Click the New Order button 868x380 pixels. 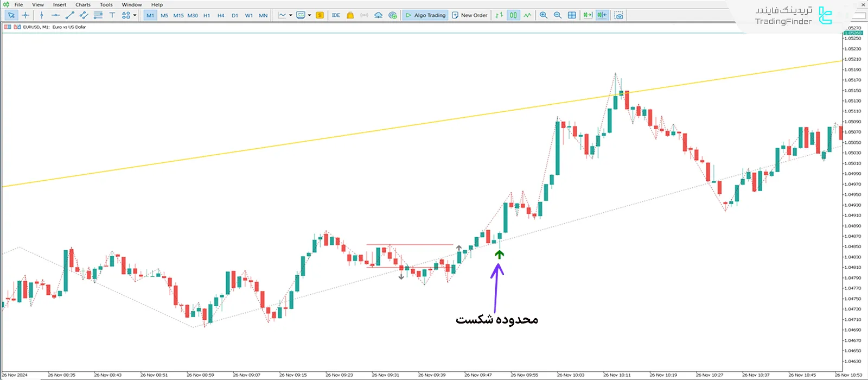(x=470, y=15)
